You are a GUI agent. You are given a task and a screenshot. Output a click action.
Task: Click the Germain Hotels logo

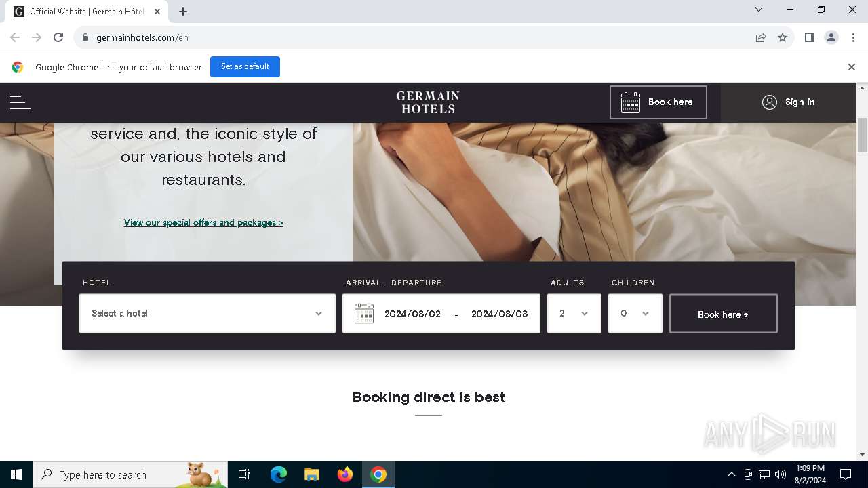point(428,102)
